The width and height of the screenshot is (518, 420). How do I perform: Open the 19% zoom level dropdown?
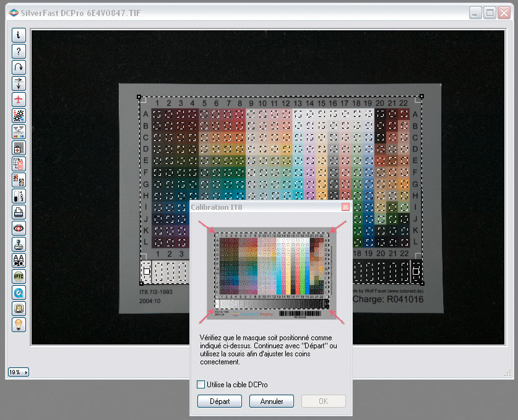(18, 372)
